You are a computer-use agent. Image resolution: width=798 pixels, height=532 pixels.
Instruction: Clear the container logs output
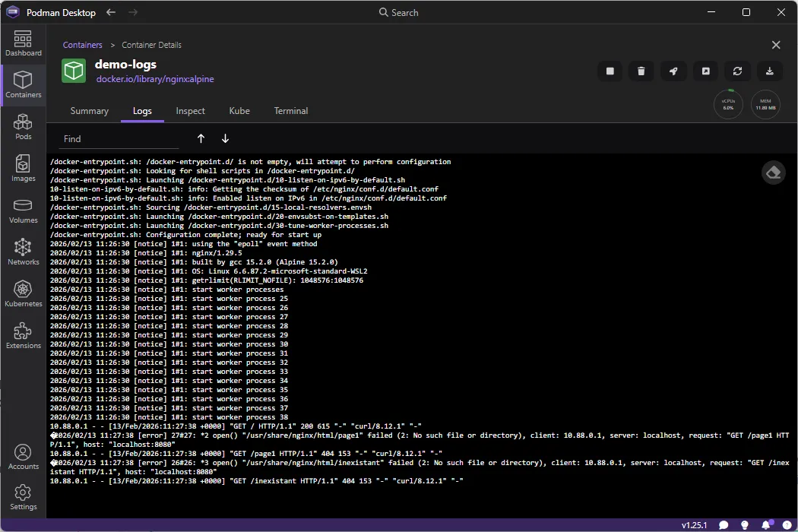pos(774,173)
